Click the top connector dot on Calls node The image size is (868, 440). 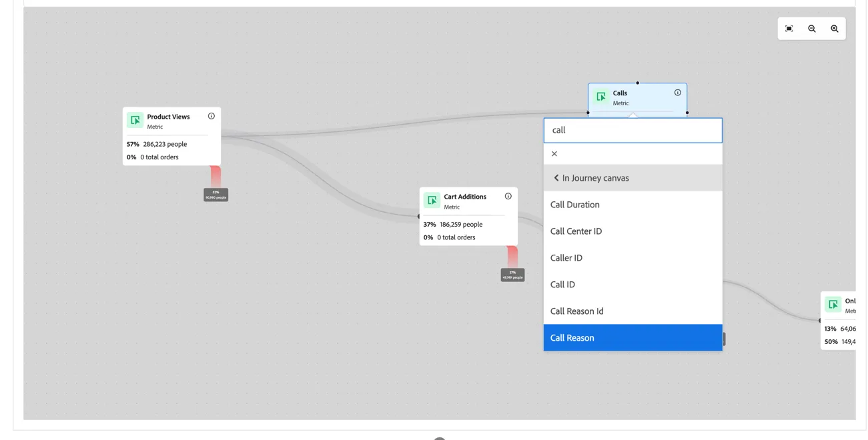pos(638,83)
